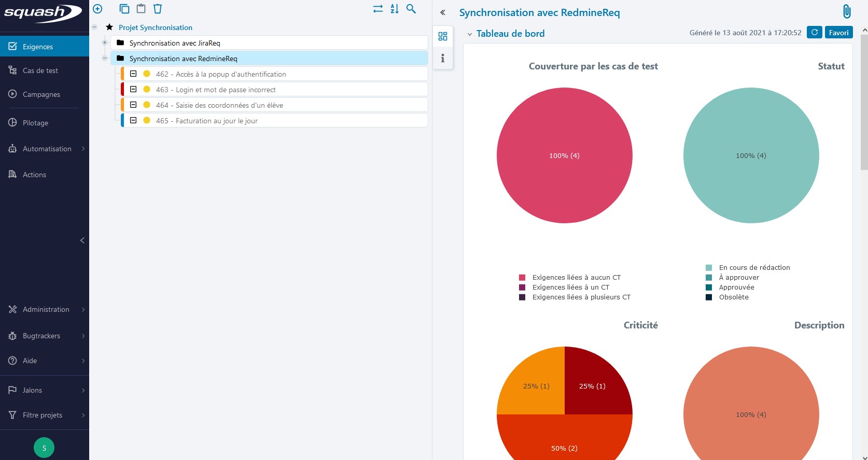Select Synchronisation avec JiraReq folder row

[269, 42]
